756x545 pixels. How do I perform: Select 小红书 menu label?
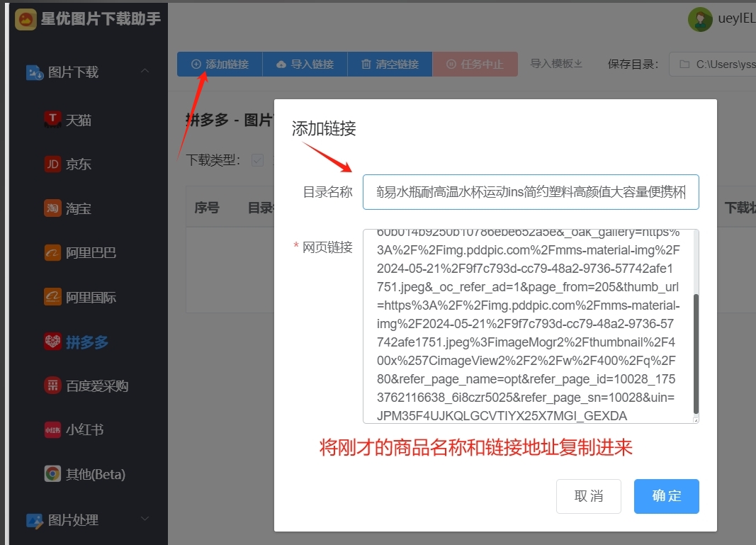(85, 429)
